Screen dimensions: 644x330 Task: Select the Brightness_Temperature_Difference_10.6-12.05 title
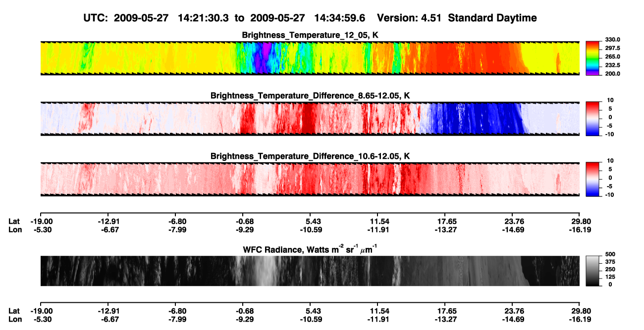[x=310, y=156]
